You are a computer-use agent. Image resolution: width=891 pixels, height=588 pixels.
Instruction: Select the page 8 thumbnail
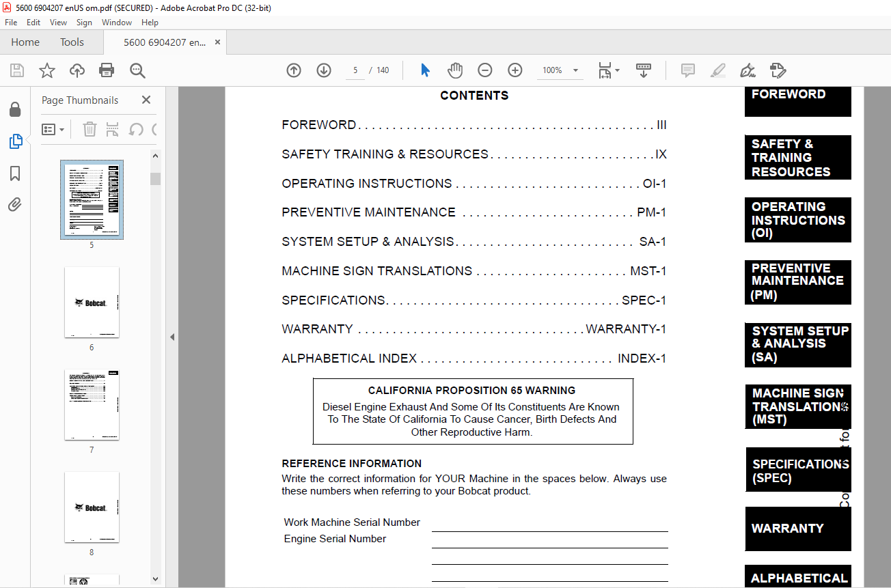click(x=92, y=507)
